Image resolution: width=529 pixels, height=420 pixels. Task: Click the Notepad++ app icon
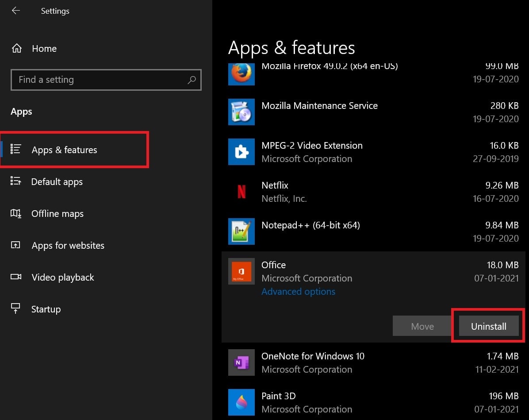pyautogui.click(x=241, y=231)
